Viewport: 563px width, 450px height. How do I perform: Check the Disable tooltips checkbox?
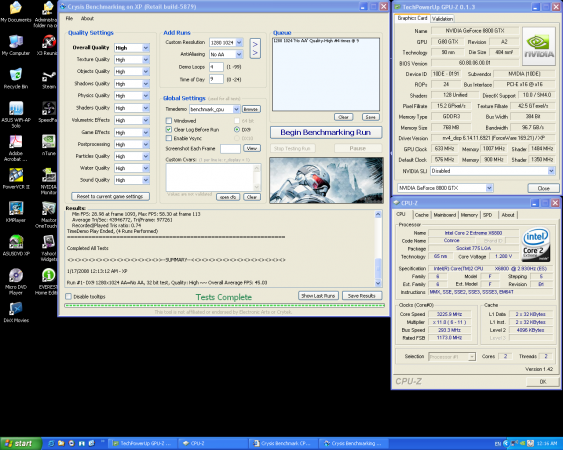(68, 296)
